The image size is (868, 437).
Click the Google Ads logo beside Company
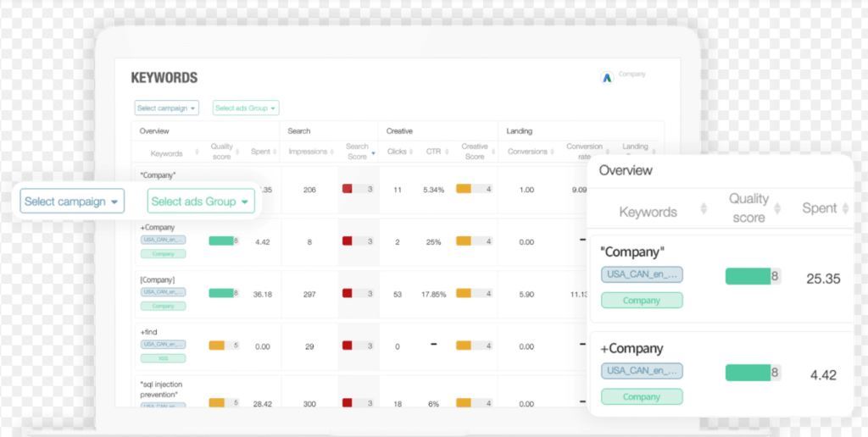tap(607, 77)
